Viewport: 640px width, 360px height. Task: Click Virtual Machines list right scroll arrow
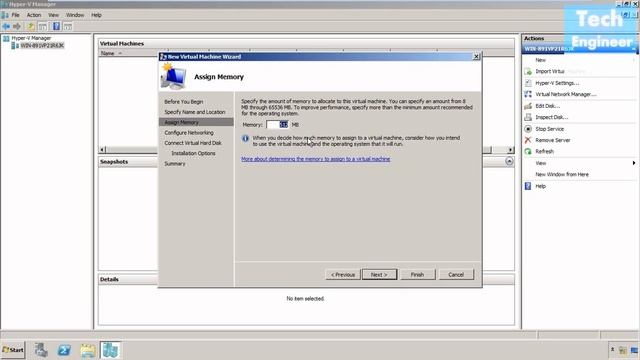510,150
